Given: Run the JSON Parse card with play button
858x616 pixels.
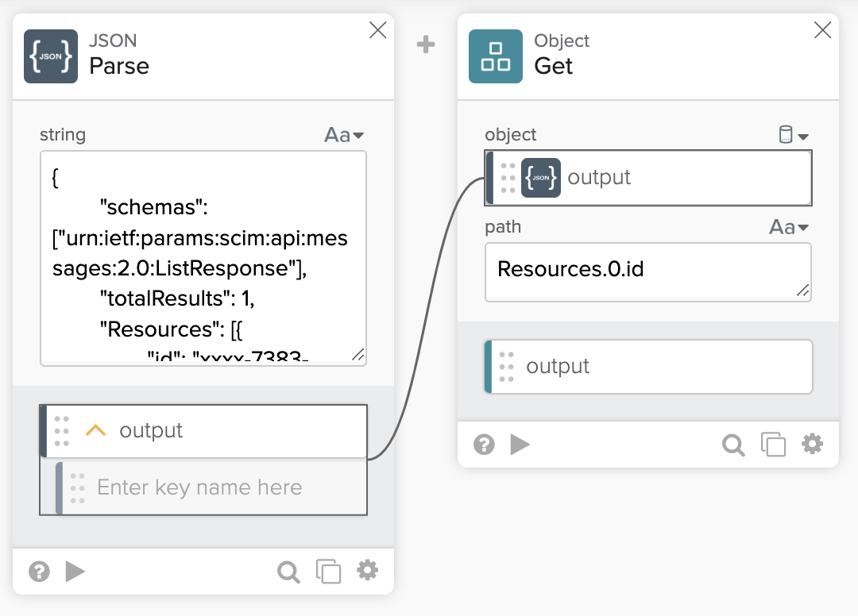Looking at the screenshot, I should coord(75,572).
